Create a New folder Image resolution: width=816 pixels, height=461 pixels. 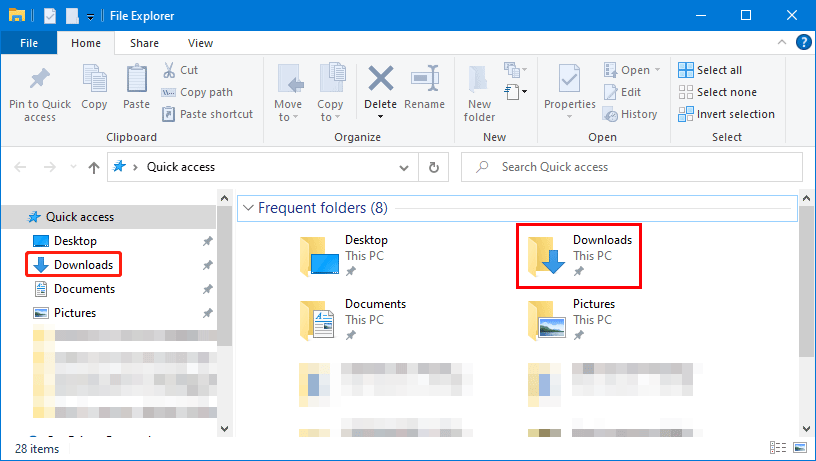pos(479,94)
